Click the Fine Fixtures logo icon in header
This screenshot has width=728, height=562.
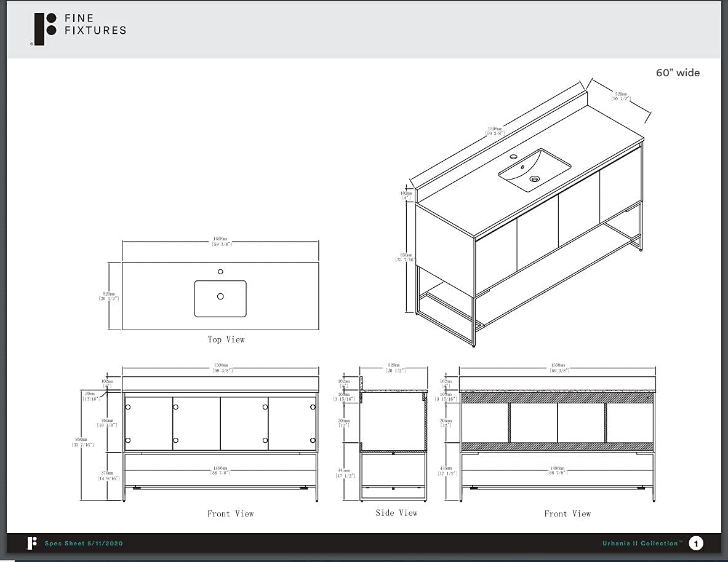(x=46, y=29)
